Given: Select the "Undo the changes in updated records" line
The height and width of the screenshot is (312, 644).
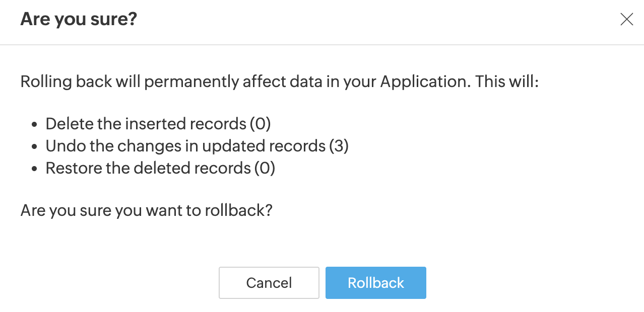Looking at the screenshot, I should pos(185,146).
